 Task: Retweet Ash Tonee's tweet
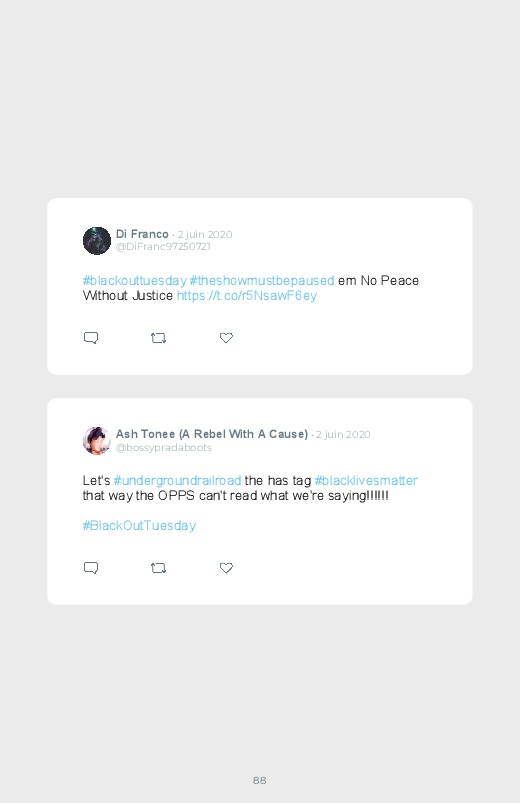pos(158,568)
